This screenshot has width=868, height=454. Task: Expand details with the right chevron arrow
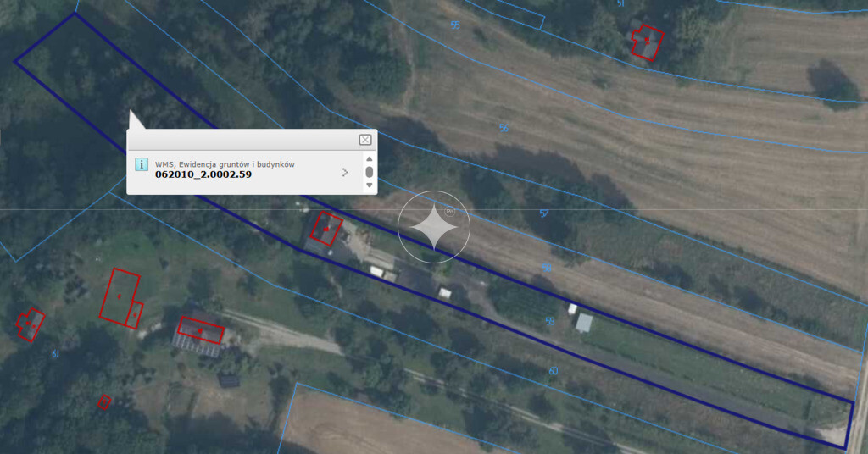pos(345,173)
